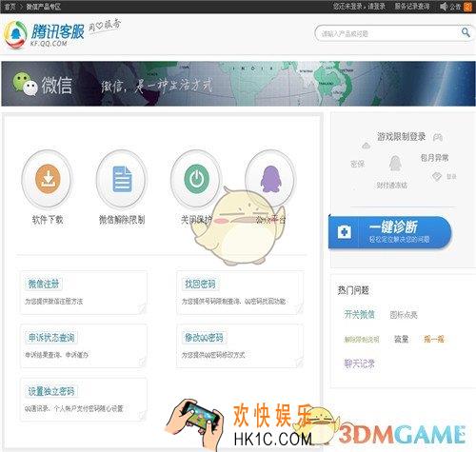Screen dimensions: 476x452
Task: Select 密保 in the right panel
Action: (357, 164)
